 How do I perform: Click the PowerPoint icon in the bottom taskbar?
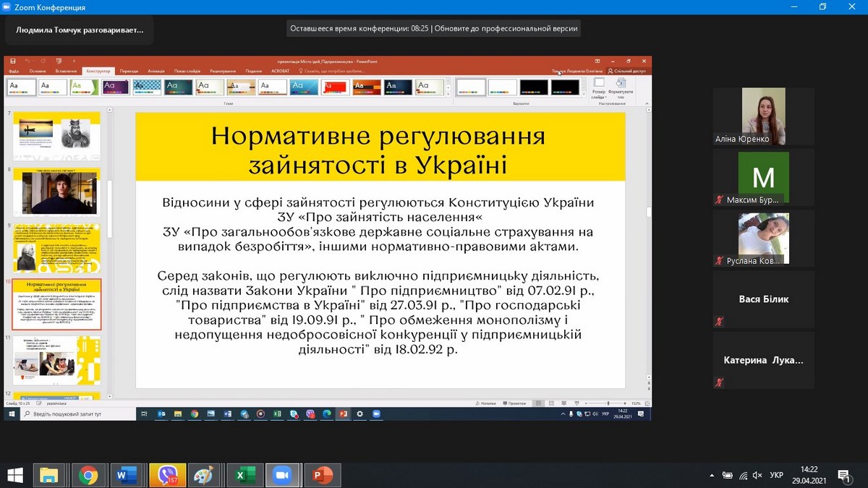click(322, 475)
